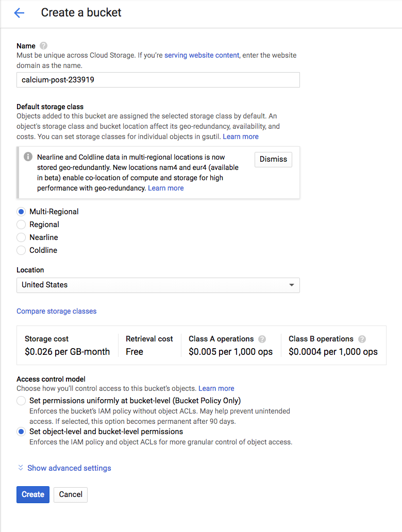This screenshot has width=402, height=532.
Task: Click the Class A operations help icon
Action: tap(262, 339)
